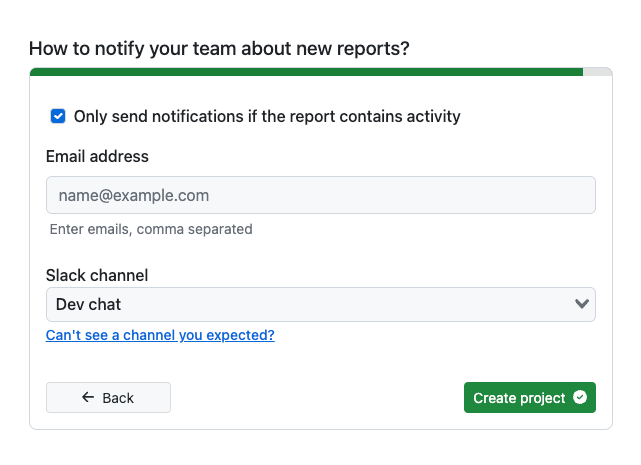641x465 pixels.
Task: Click the left arrow icon in Back button
Action: coord(88,398)
